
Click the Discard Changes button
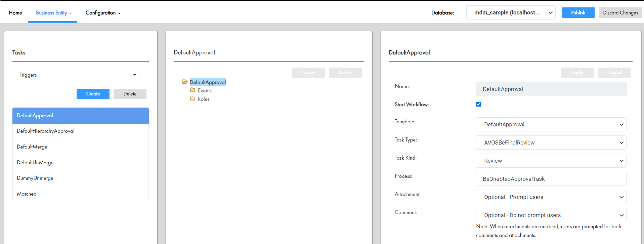pyautogui.click(x=620, y=12)
